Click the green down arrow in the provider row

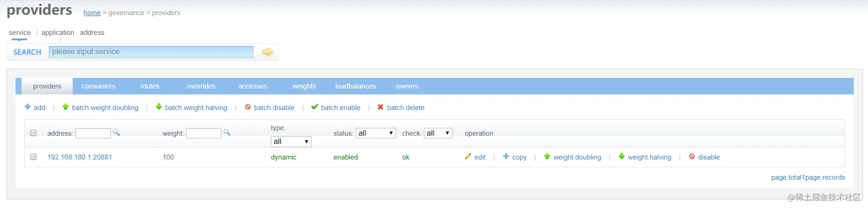[x=622, y=156]
